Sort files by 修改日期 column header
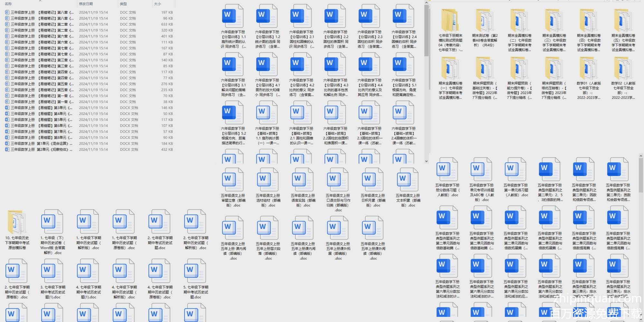 tap(86, 4)
